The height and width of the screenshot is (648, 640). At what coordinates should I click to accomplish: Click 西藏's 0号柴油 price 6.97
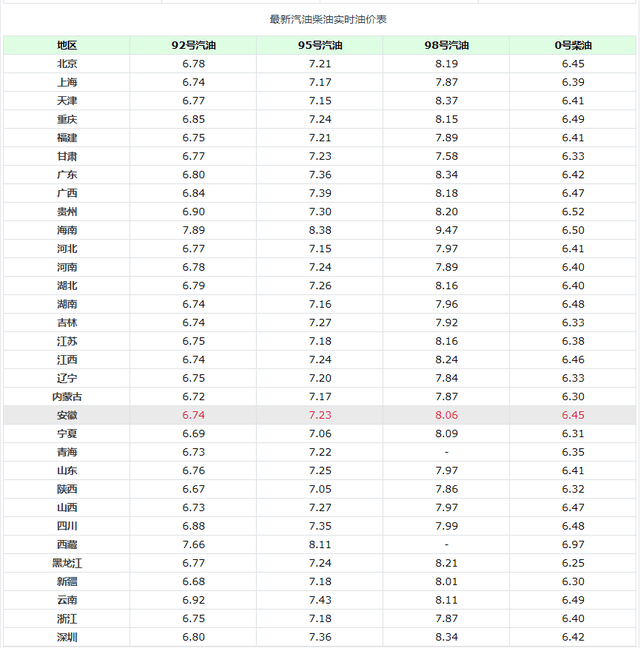[x=573, y=544]
